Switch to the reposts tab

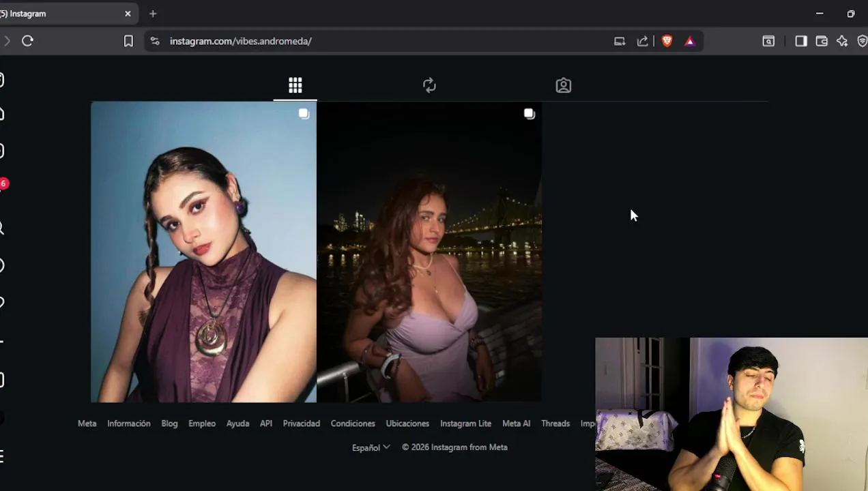[x=429, y=85]
